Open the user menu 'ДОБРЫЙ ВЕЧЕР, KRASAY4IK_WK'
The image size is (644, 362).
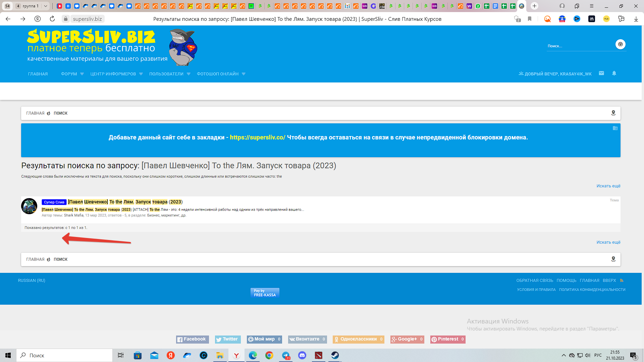click(x=555, y=74)
